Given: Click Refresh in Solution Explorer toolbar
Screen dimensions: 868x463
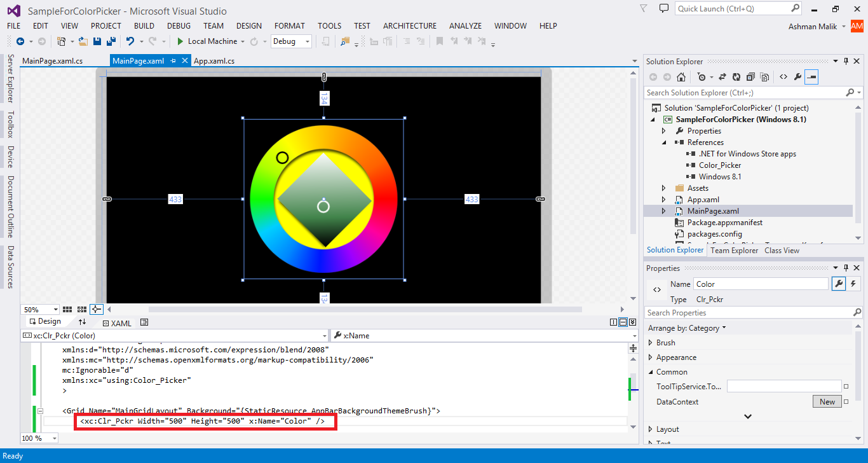Looking at the screenshot, I should pos(736,76).
